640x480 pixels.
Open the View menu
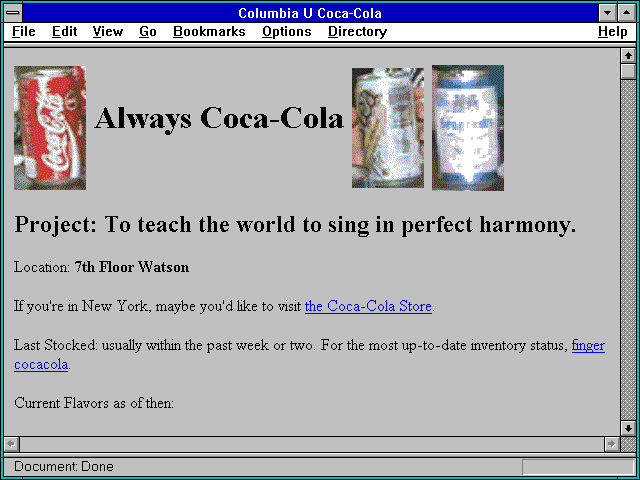tap(107, 31)
